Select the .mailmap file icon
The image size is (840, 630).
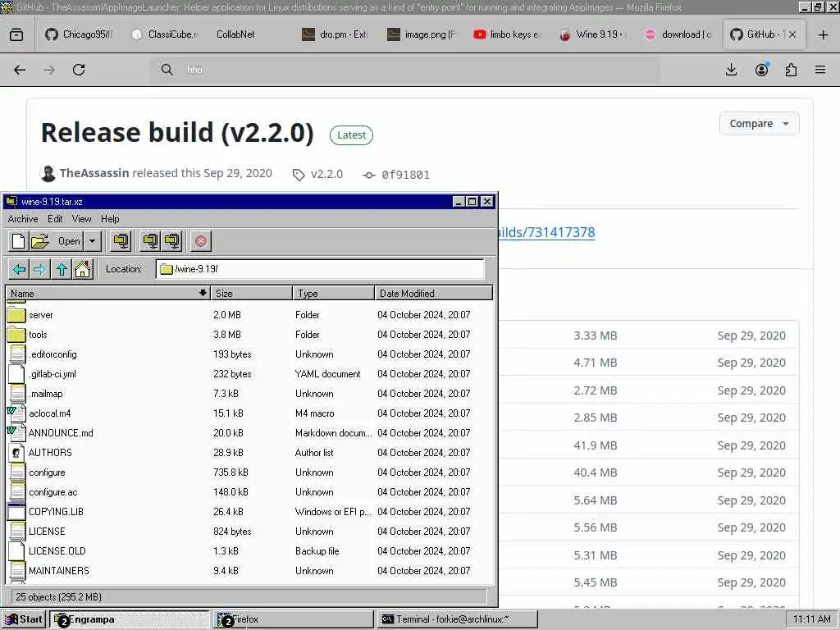[17, 394]
